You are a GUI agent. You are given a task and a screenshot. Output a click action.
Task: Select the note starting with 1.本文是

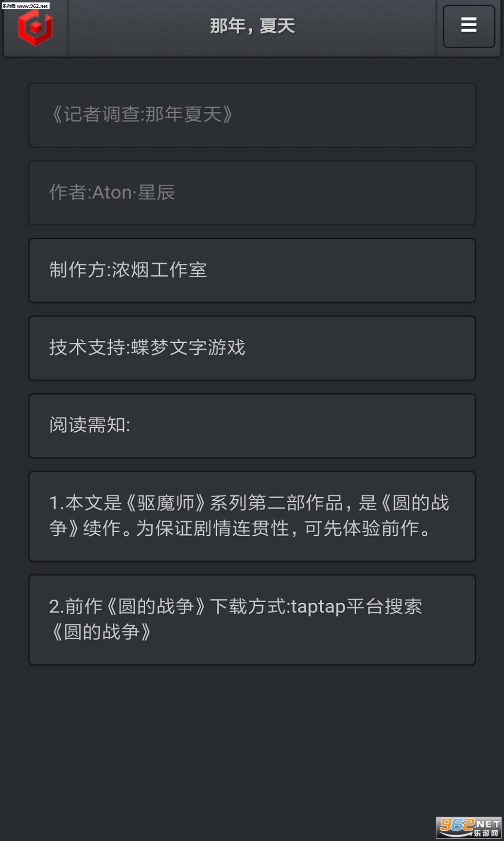click(x=252, y=516)
